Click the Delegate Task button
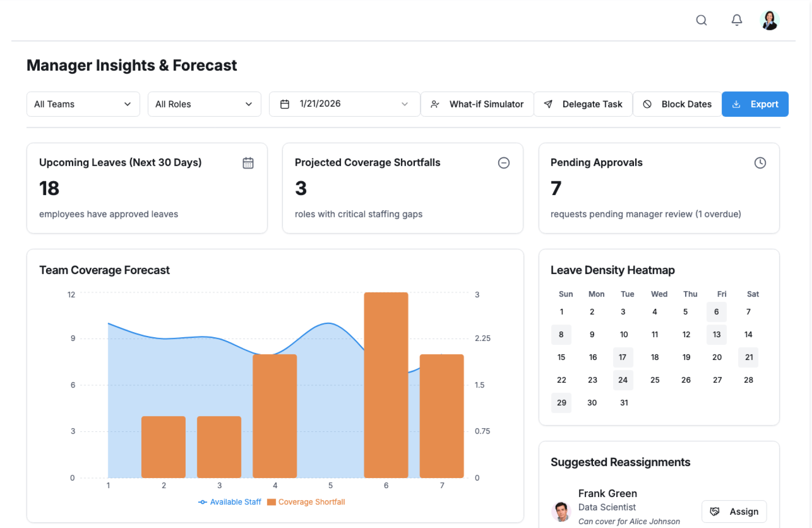 point(583,104)
